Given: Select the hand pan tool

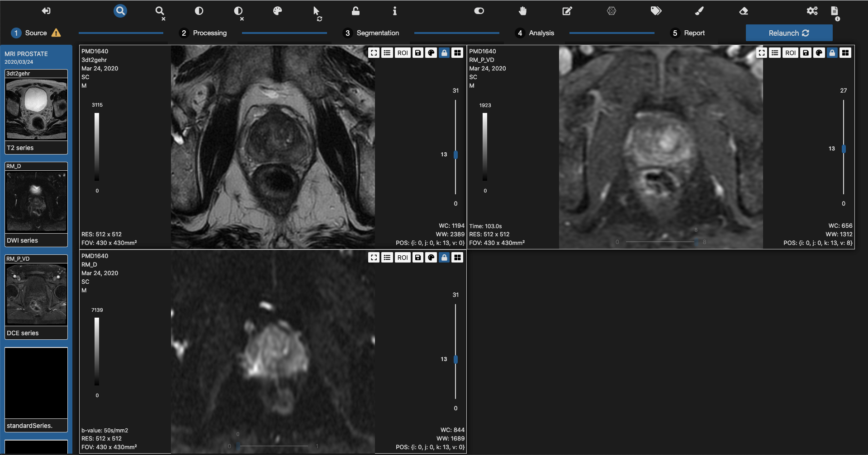Looking at the screenshot, I should [522, 11].
